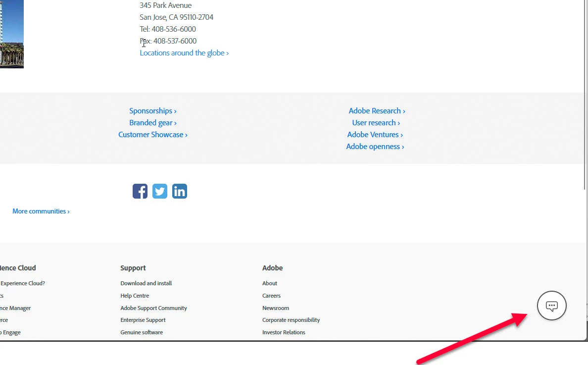Open the Engage footer link
The image size is (588, 365).
point(10,332)
